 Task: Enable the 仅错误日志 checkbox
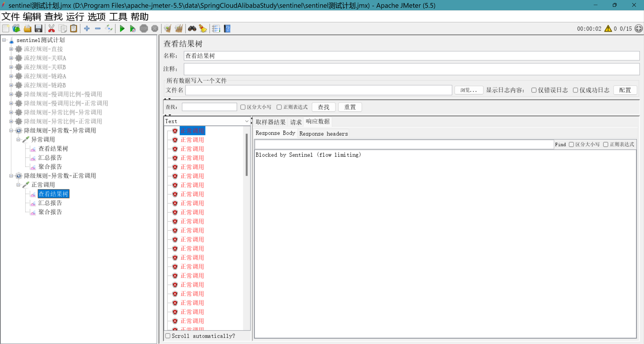[x=534, y=90]
